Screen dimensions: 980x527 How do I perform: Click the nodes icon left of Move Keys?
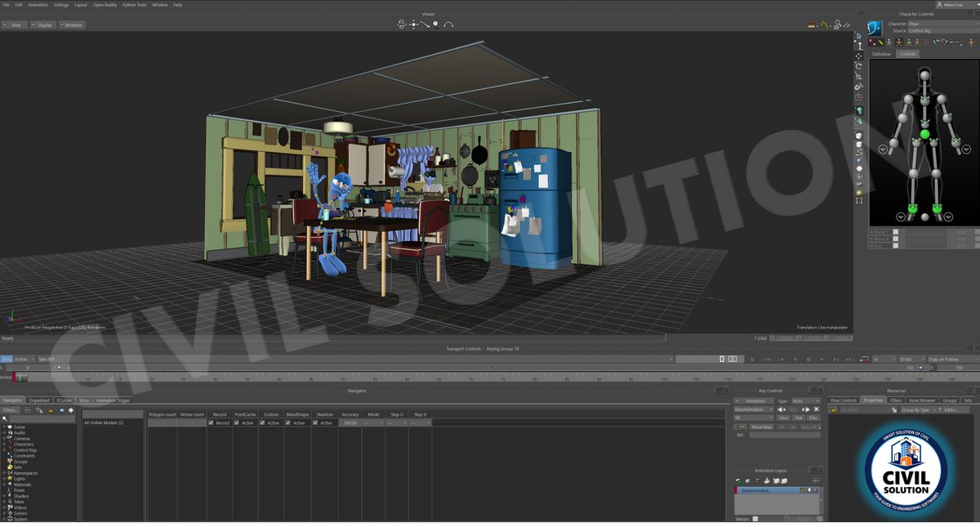pos(740,427)
